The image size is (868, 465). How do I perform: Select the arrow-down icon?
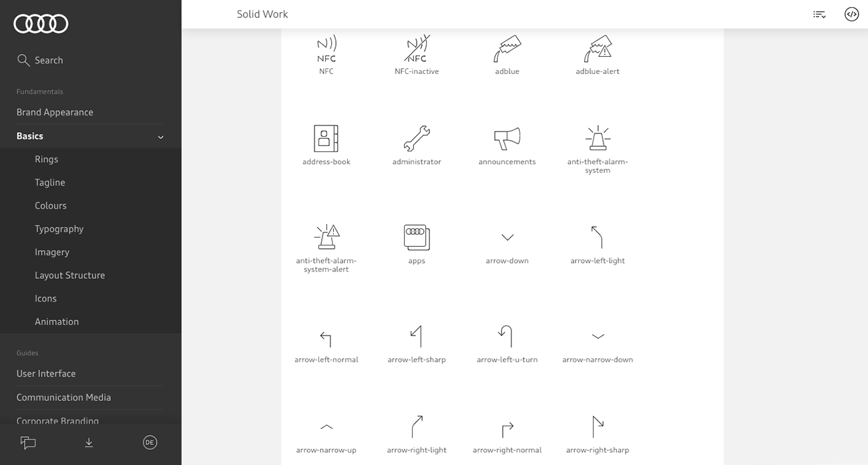[x=507, y=238]
